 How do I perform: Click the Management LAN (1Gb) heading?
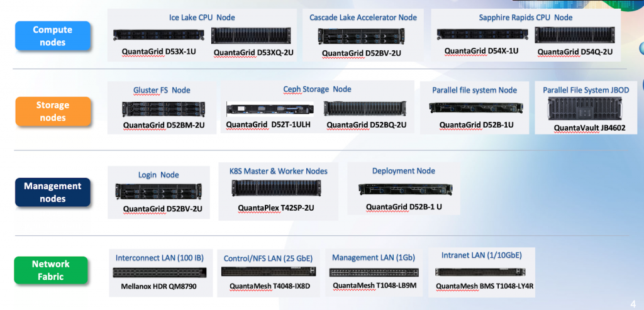[x=374, y=257]
